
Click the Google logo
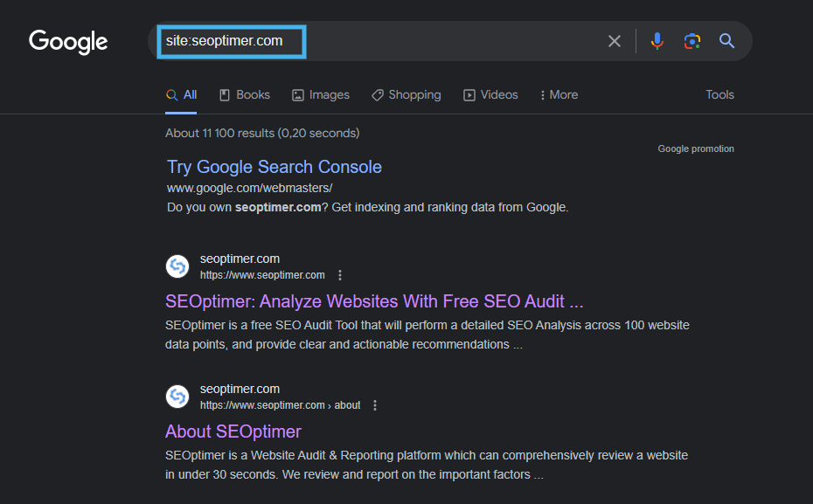point(68,41)
